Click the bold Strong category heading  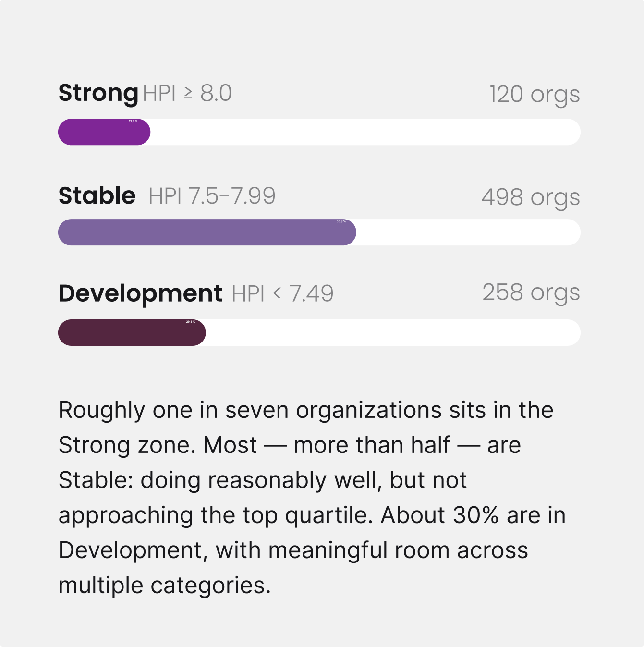98,94
